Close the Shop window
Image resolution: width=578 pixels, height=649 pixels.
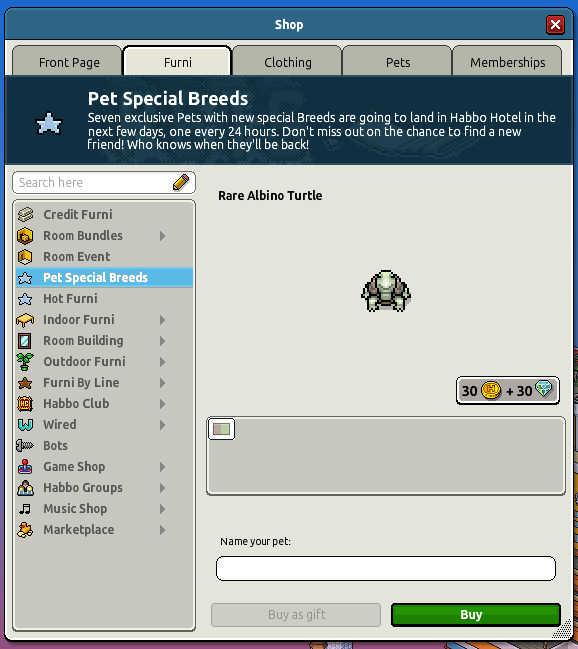[555, 25]
